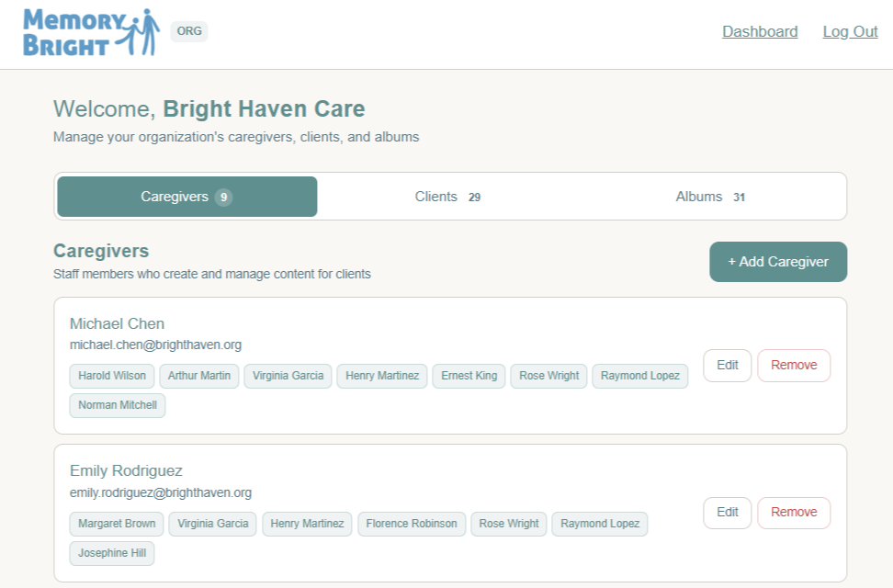Click Norman Mitchell client tag
Screen dimensions: 893x588
(x=118, y=405)
